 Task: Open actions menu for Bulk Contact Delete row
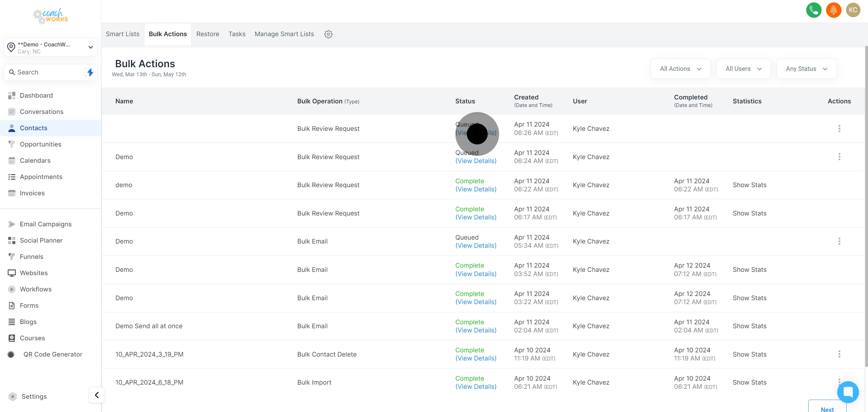(839, 354)
